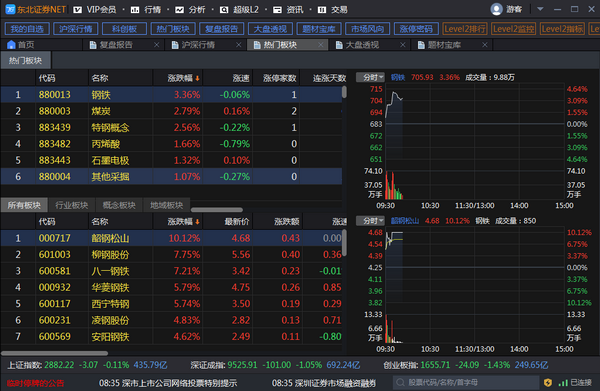Click the 已连接 connection status indicator
Screen dimensions: 600x391
tap(575, 382)
